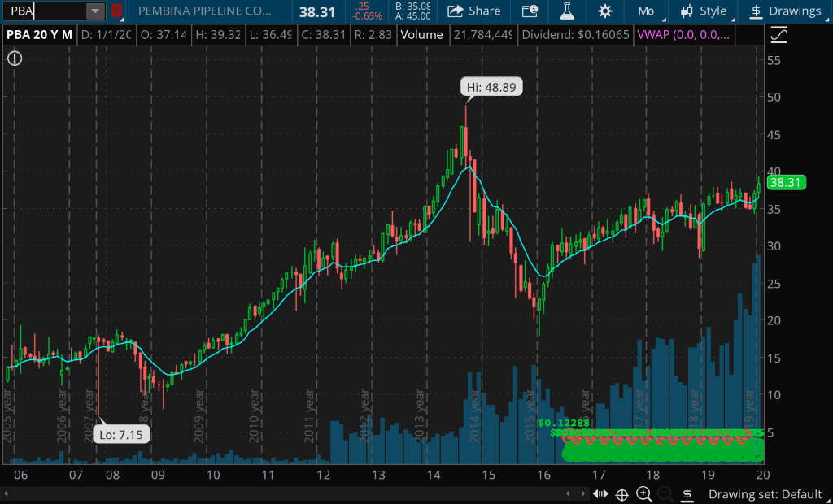Click the green 38.31 price bubble
This screenshot has height=504, width=833.
click(x=787, y=183)
